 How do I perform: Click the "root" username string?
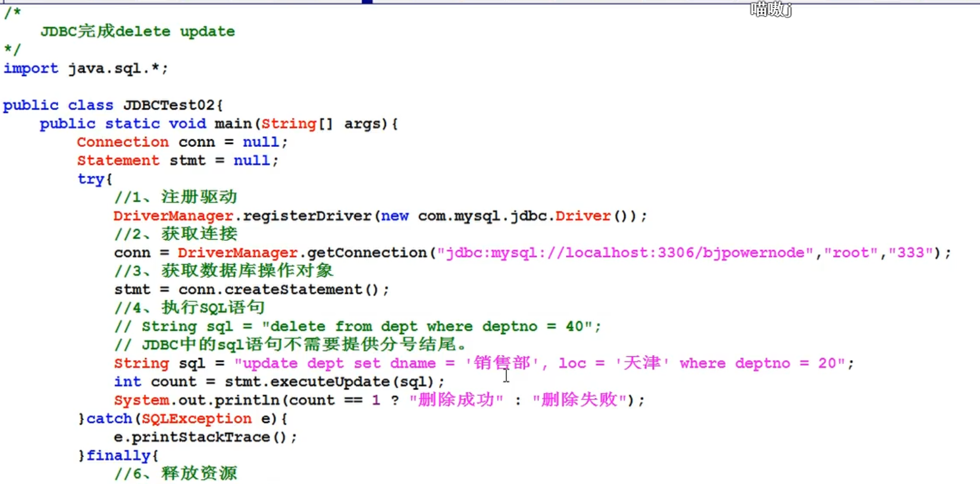coord(851,253)
